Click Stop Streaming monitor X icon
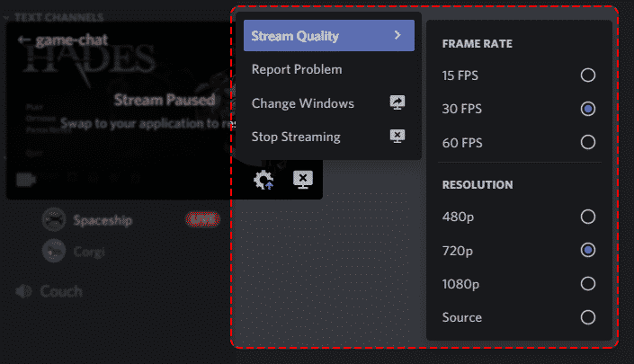Viewport: 634px width, 364px height. pos(397,136)
